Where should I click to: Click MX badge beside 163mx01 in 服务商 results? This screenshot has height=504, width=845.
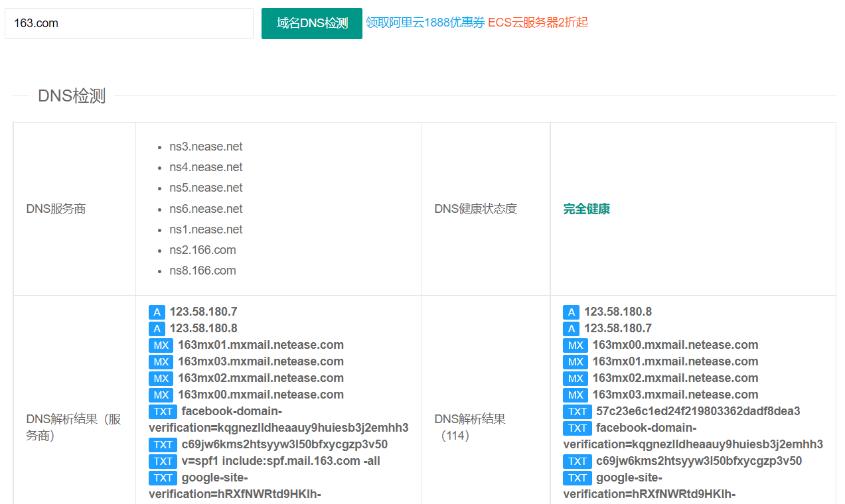pos(161,345)
